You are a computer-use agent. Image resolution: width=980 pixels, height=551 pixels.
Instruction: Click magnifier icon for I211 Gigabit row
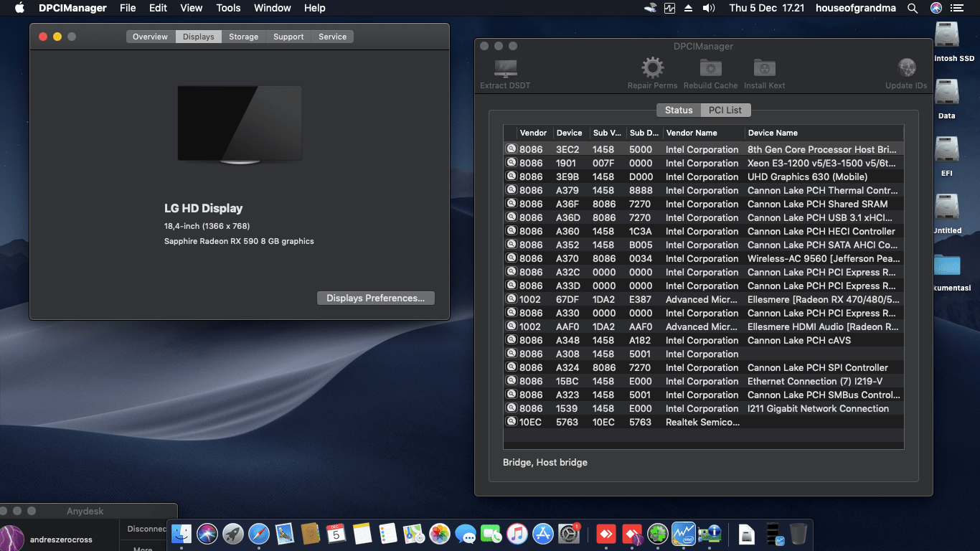click(x=512, y=408)
